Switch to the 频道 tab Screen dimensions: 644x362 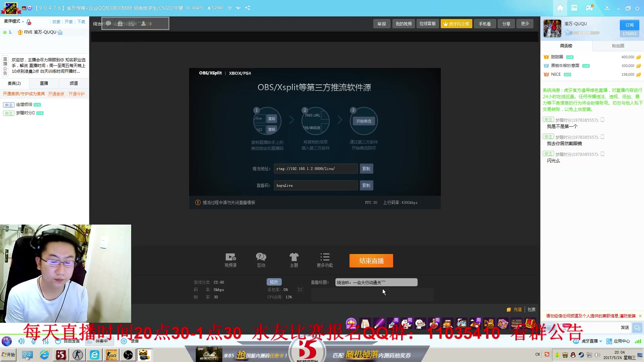(x=74, y=83)
